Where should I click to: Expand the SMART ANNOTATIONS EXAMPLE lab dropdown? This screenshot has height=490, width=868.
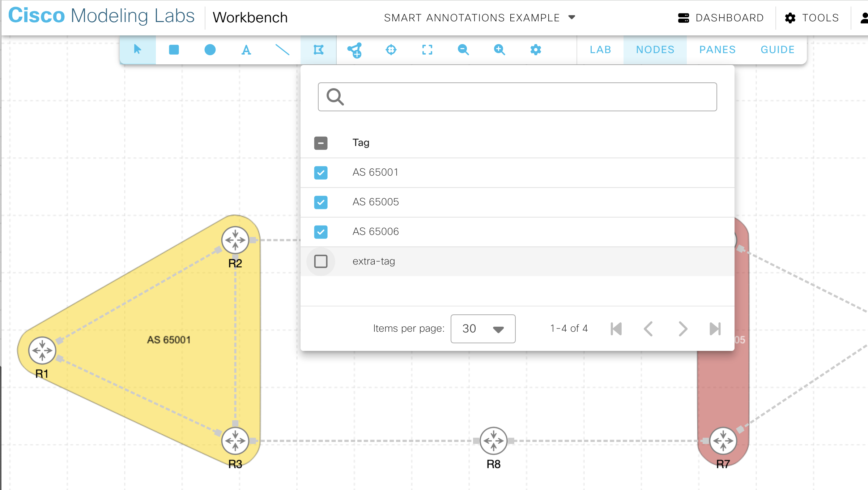click(571, 17)
